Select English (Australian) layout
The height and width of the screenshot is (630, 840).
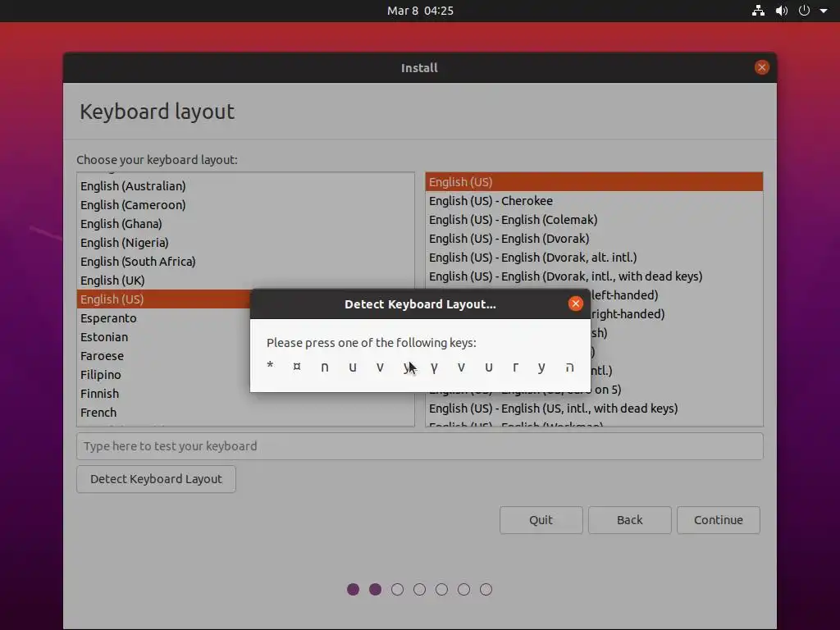coord(245,186)
